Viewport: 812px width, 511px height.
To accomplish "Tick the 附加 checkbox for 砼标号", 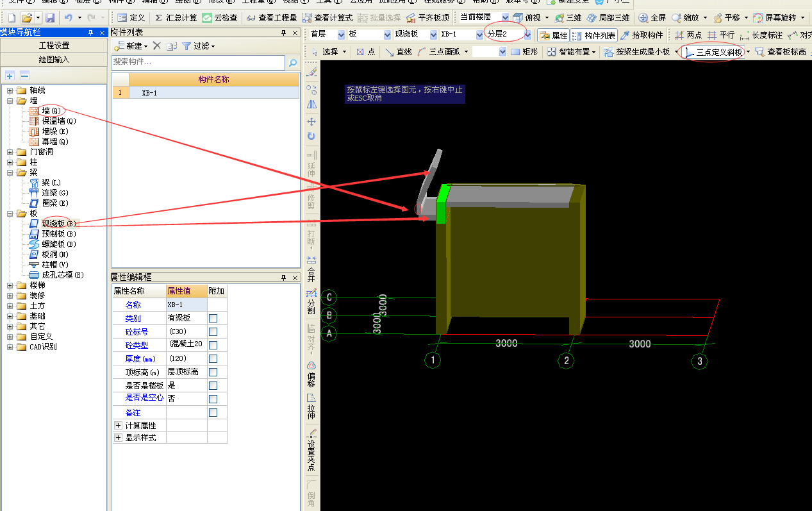I will 213,331.
